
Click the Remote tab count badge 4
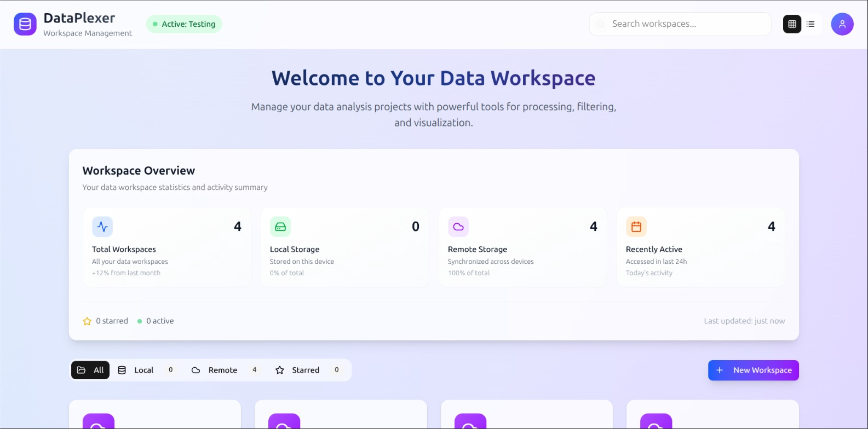coord(254,370)
